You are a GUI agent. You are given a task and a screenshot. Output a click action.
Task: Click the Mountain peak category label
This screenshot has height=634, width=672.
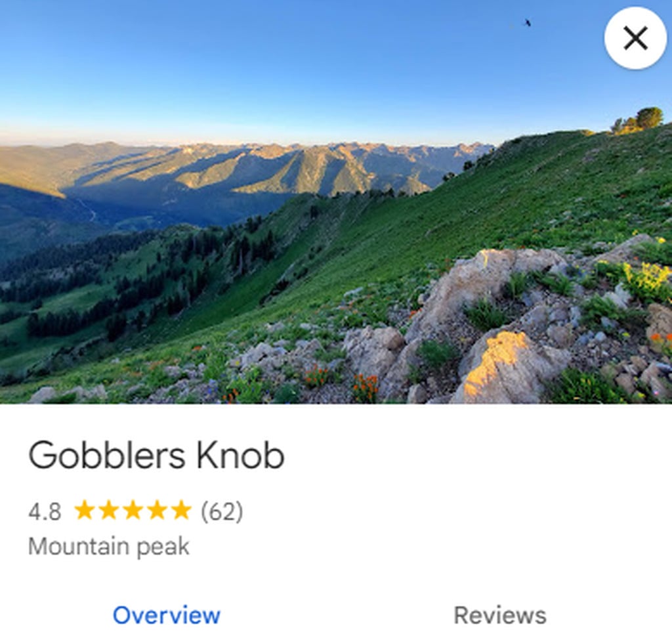[x=109, y=547]
